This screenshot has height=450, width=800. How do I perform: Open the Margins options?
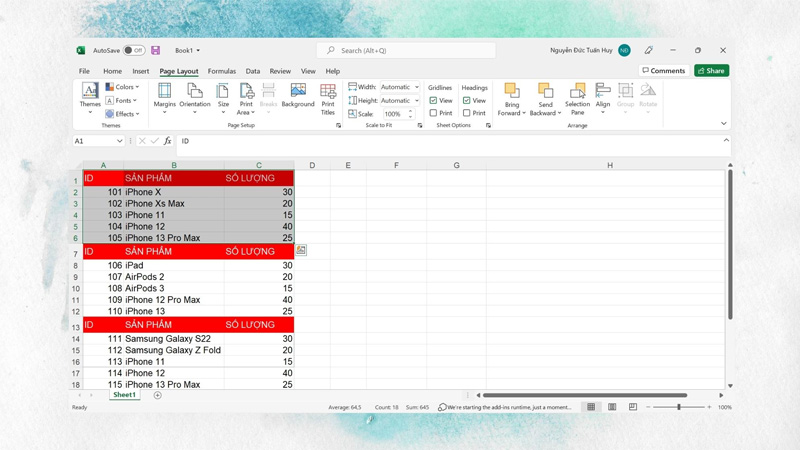164,97
